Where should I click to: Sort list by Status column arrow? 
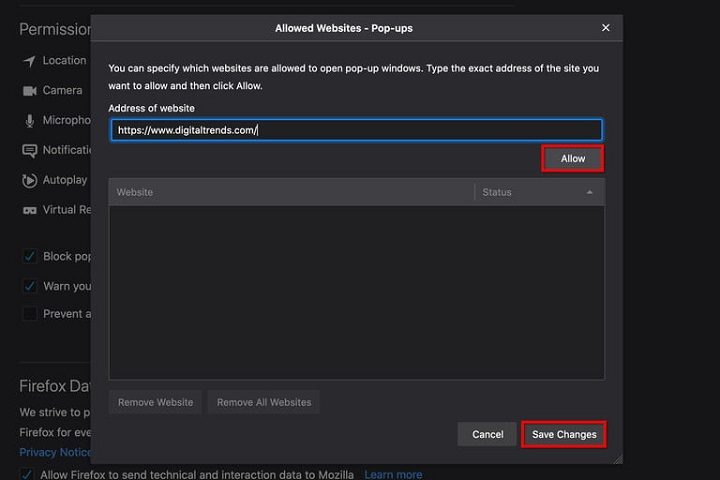(x=589, y=192)
